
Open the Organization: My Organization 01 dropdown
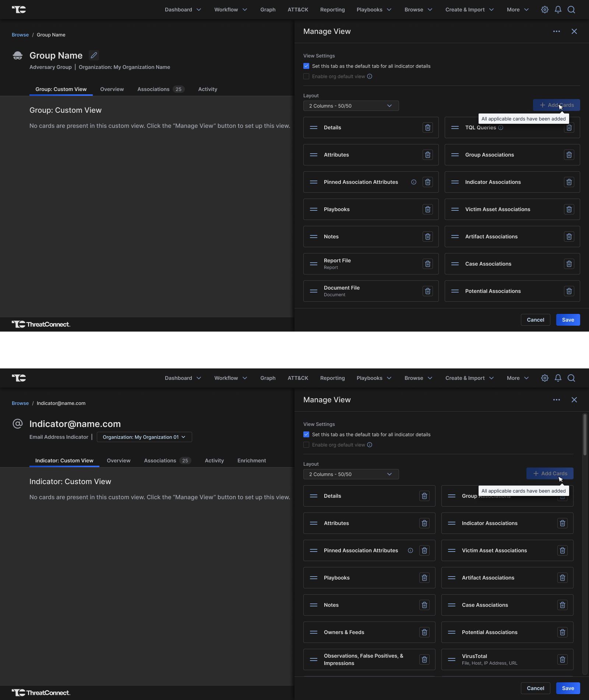(x=144, y=437)
